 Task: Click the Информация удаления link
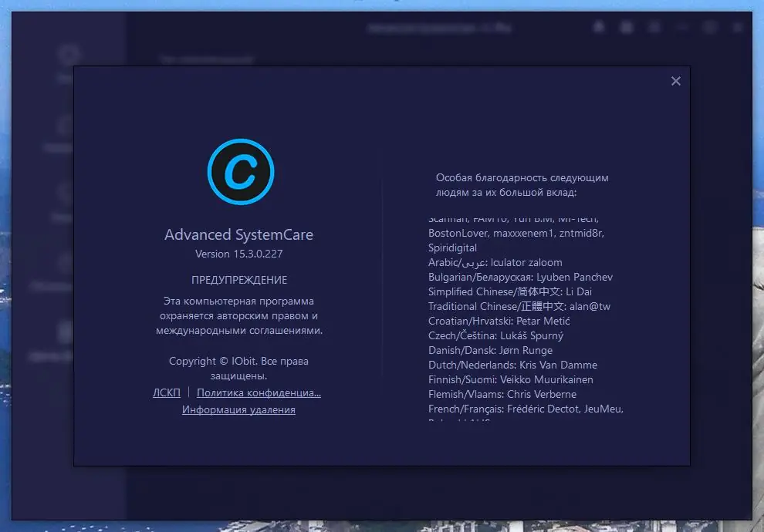pos(239,409)
